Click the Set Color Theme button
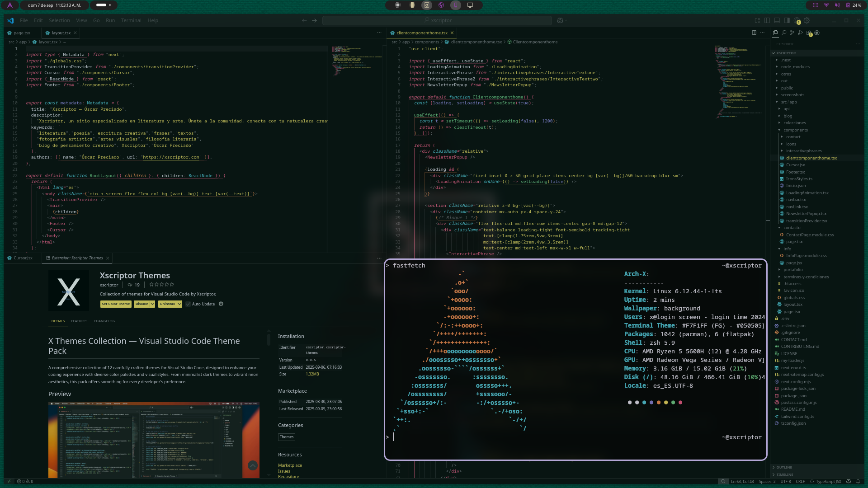Screen dimensions: 868x488 tap(116, 304)
